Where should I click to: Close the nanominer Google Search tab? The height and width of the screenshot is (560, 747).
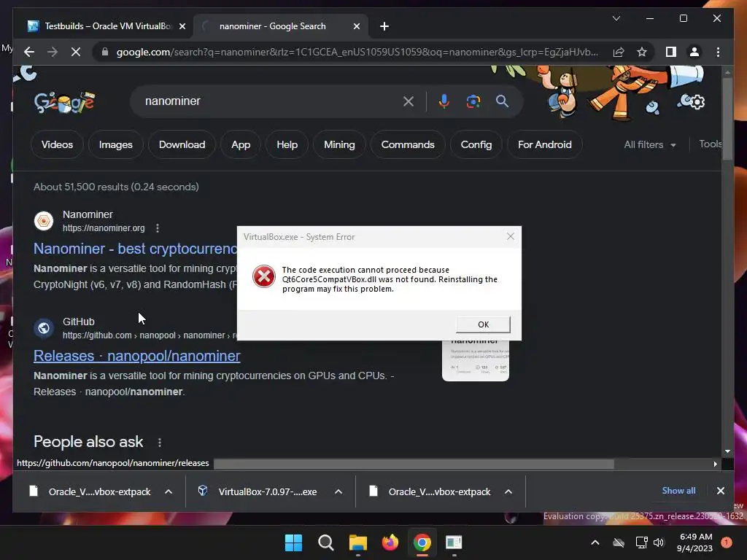[x=356, y=26]
